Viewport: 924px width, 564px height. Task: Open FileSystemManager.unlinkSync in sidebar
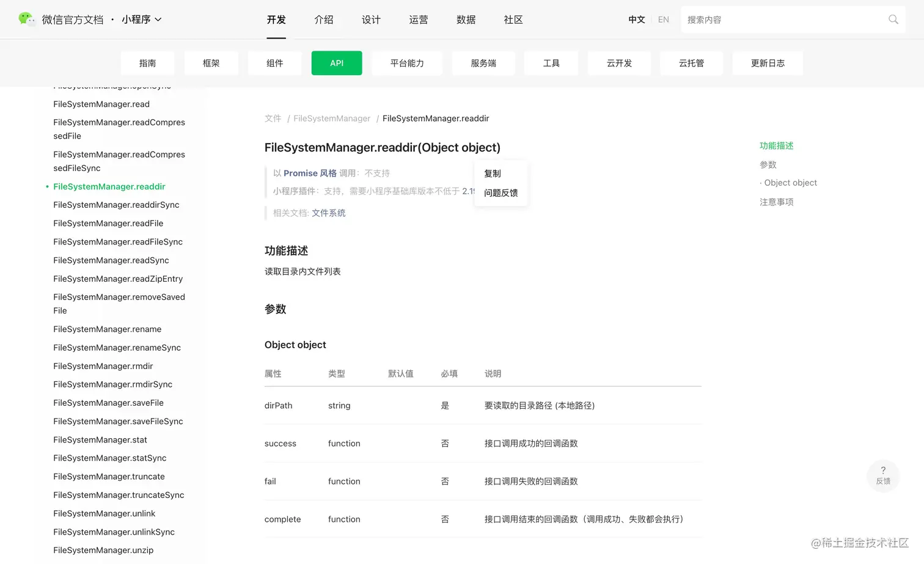click(x=114, y=532)
